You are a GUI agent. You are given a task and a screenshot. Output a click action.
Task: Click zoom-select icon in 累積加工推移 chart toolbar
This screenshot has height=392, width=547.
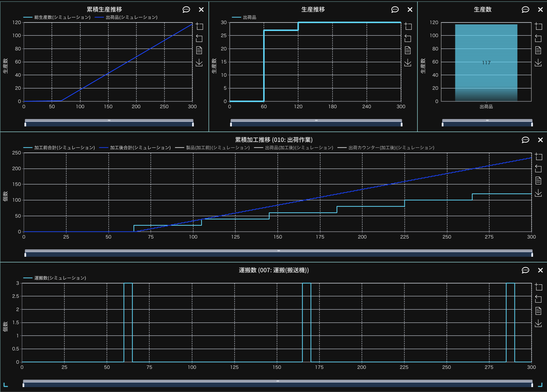pos(538,157)
